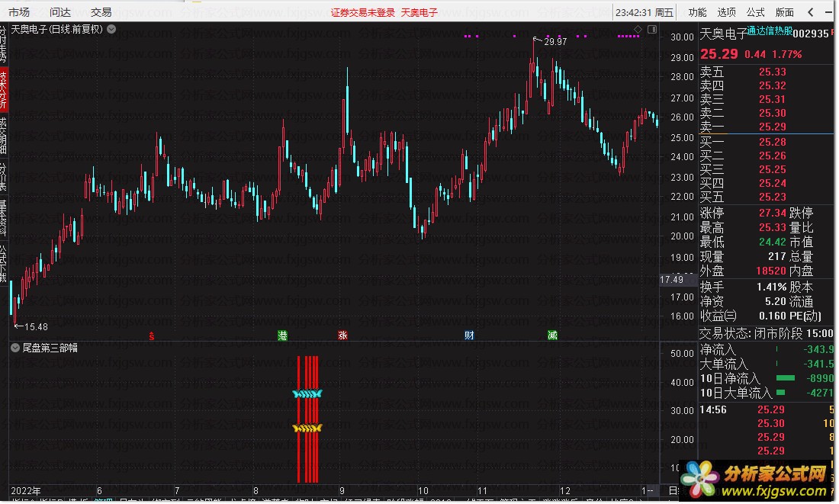Viewport: 839px width, 504px height.
Task: Click 最低 value 24.42
Action: pyautogui.click(x=772, y=242)
